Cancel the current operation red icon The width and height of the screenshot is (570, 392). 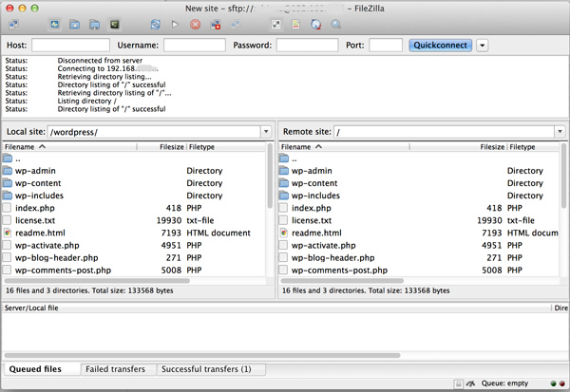click(x=195, y=25)
